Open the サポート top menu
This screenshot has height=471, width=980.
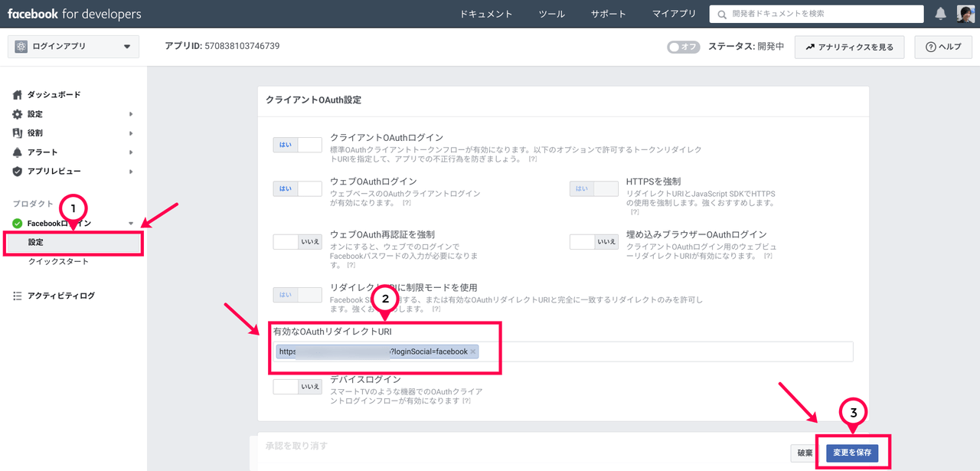coord(609,14)
